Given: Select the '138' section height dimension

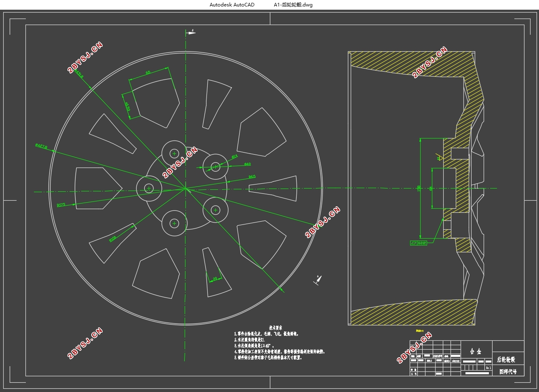Looking at the screenshot, I should point(419,189).
